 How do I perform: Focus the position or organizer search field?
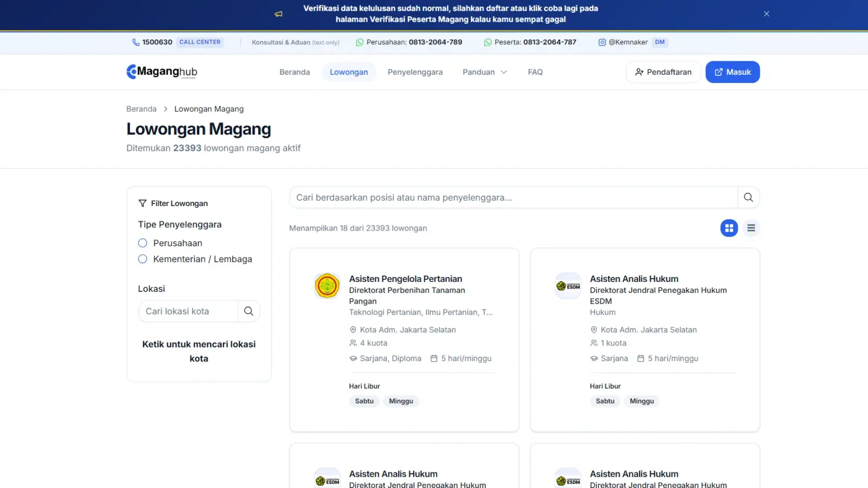point(514,197)
